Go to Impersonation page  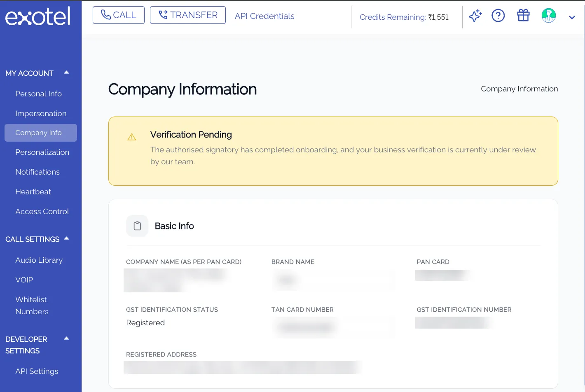point(41,114)
